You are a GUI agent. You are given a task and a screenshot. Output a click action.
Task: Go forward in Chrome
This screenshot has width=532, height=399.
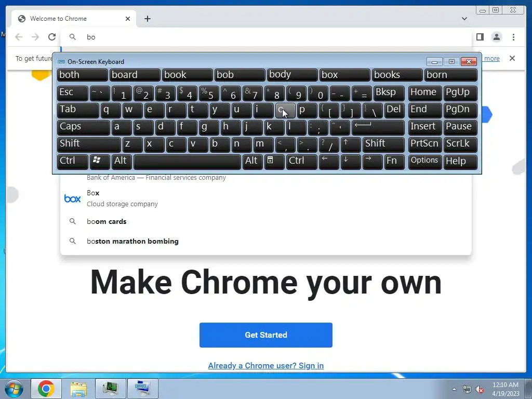click(35, 37)
